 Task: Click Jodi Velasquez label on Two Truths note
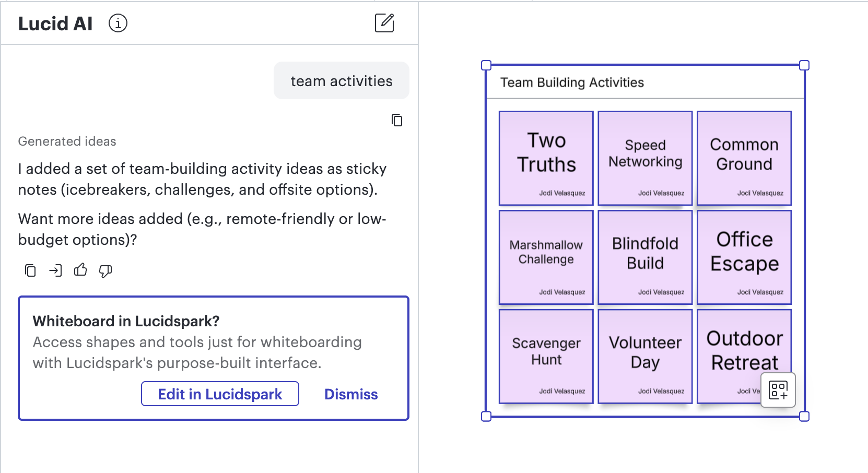[562, 193]
